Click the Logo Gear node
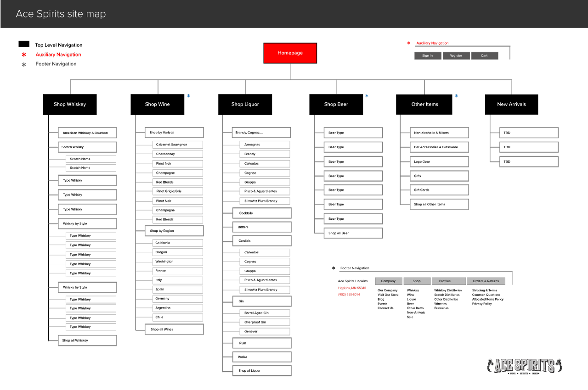 point(439,162)
